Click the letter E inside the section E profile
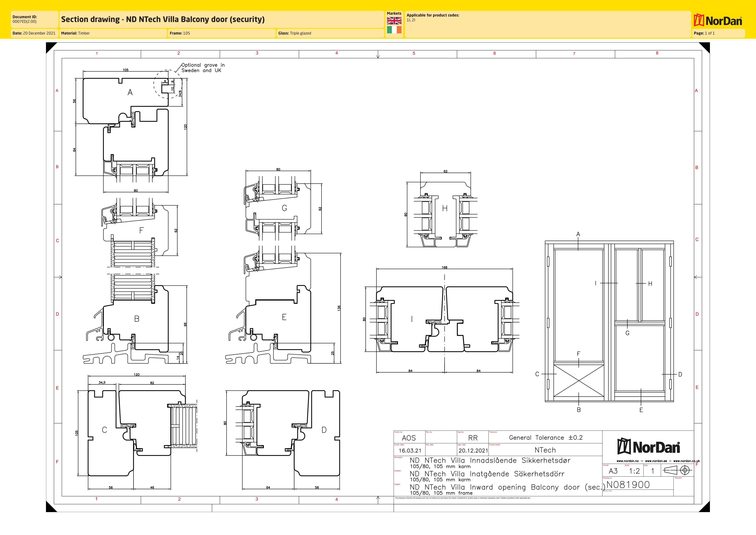 point(284,317)
